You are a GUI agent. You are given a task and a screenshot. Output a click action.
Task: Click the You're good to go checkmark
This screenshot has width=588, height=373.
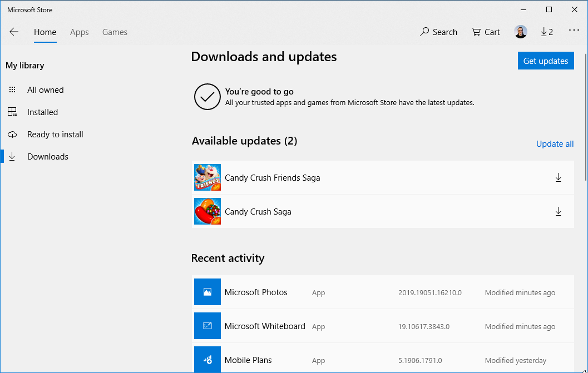tap(207, 97)
